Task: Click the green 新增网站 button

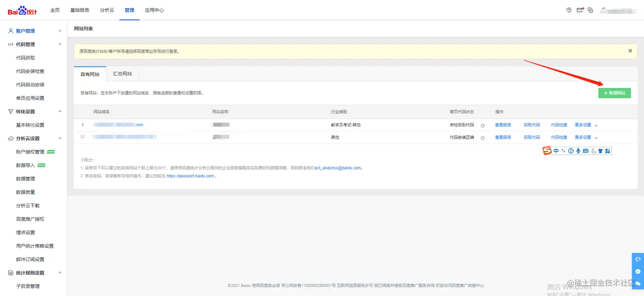Action: click(614, 93)
